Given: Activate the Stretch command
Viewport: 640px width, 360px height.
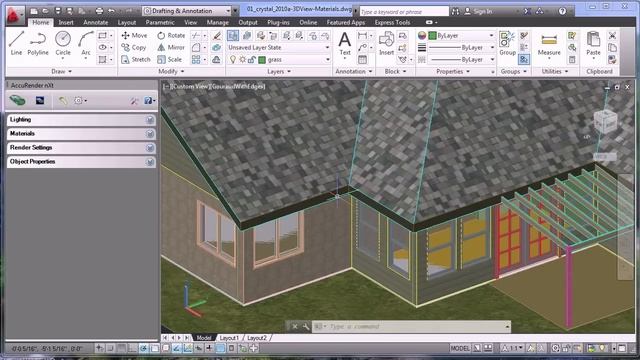Looking at the screenshot, I should (x=136, y=60).
